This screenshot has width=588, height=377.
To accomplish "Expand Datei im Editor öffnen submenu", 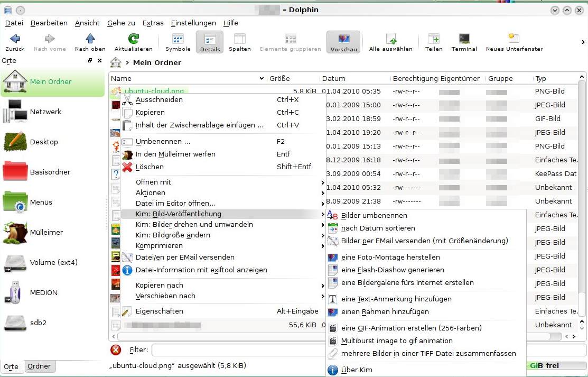I will [x=223, y=203].
